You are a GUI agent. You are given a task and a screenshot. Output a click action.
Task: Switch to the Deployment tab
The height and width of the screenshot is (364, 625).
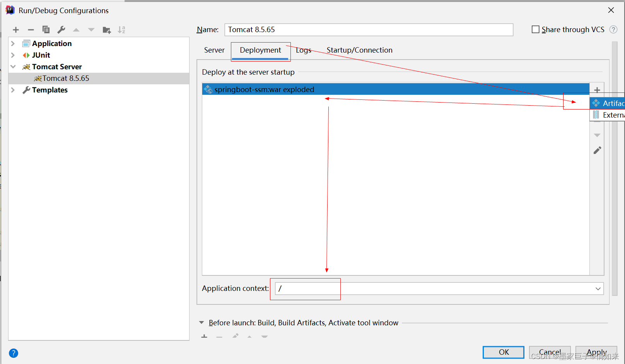(x=260, y=50)
